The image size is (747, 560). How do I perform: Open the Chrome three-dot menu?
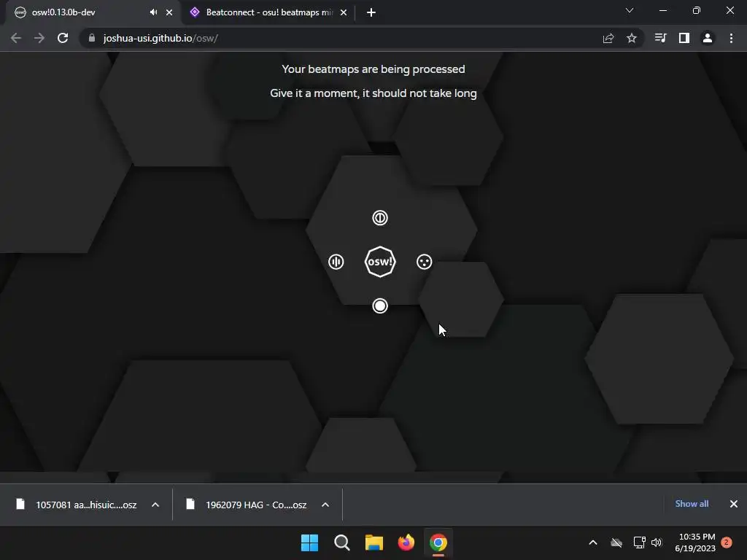click(x=731, y=38)
